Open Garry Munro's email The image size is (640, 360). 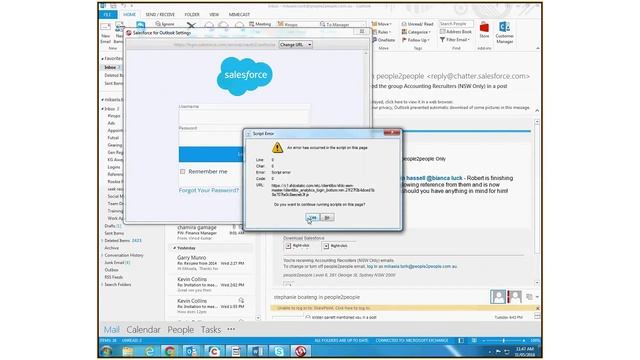pyautogui.click(x=211, y=263)
